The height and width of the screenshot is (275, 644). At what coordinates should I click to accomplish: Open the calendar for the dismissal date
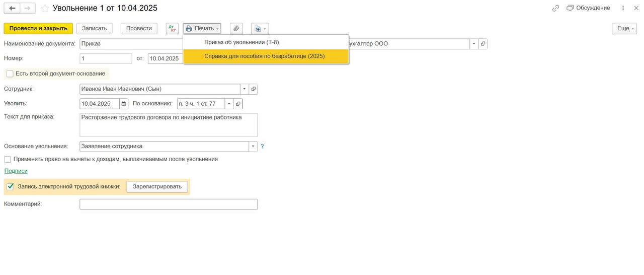coord(124,104)
